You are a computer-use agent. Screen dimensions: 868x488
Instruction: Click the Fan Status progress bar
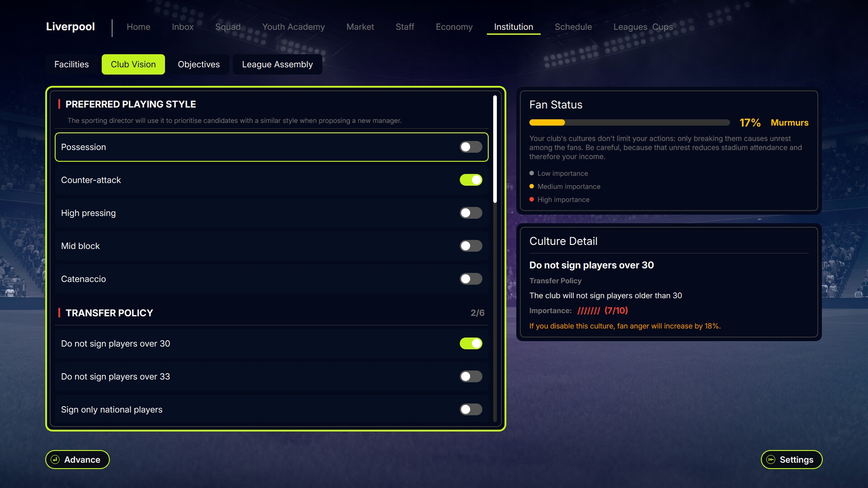click(x=629, y=122)
